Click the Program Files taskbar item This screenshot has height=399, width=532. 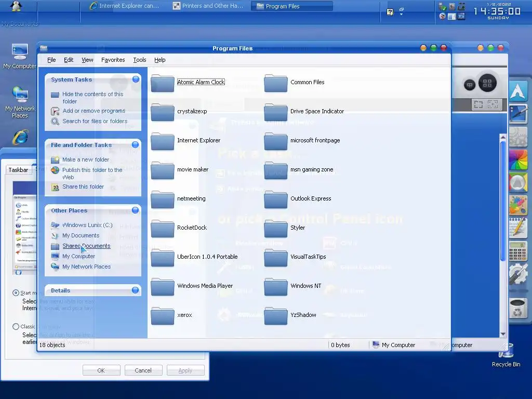coord(292,6)
